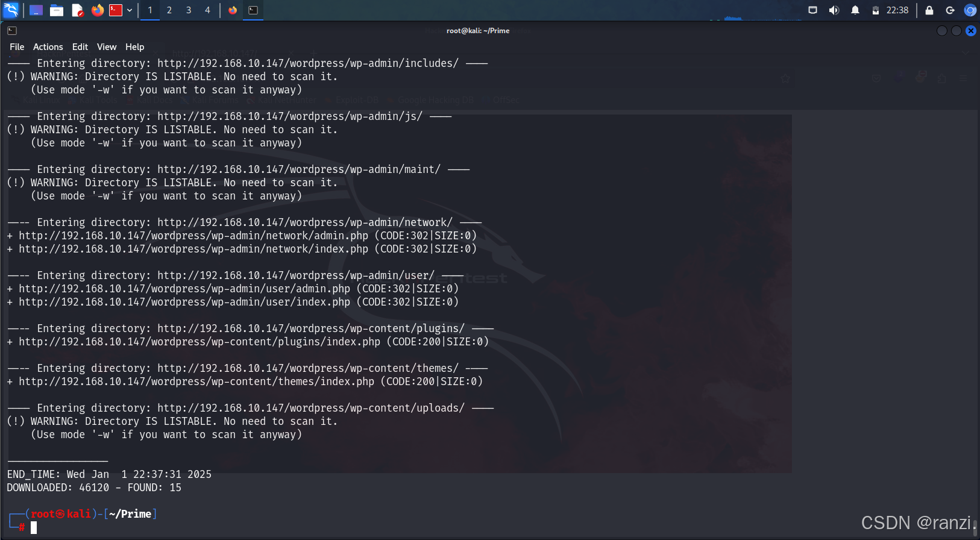Open the File menu
Image resolution: width=980 pixels, height=540 pixels.
(x=17, y=47)
